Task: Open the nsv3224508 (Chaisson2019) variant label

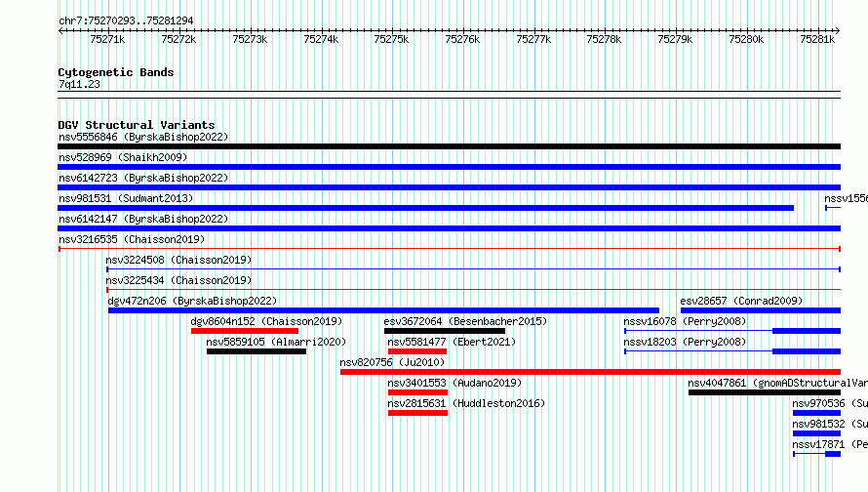Action: tap(178, 260)
